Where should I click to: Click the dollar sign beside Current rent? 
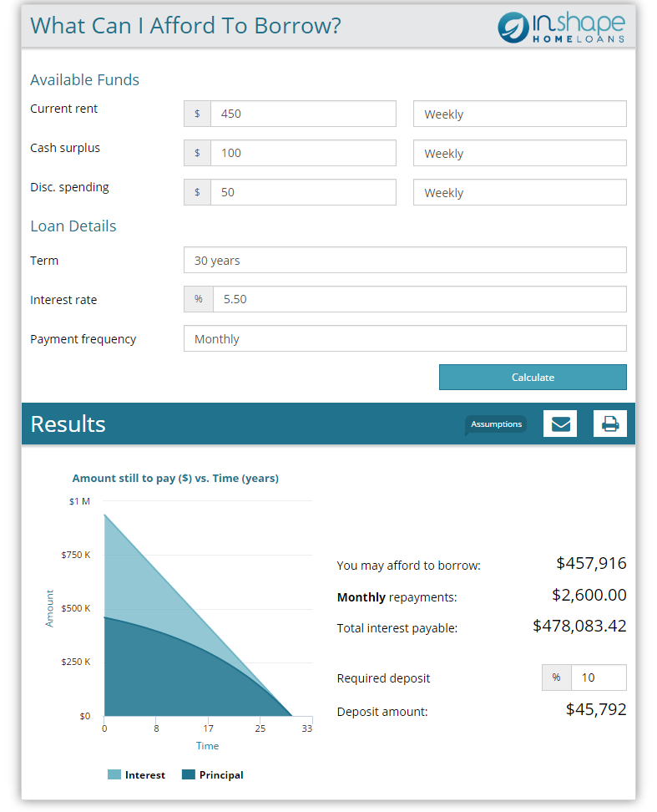tap(197, 114)
